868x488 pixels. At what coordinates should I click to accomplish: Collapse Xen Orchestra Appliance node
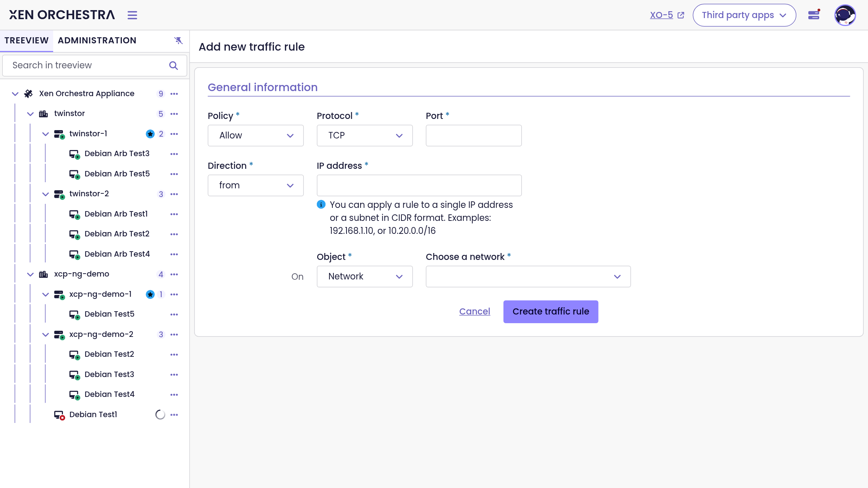[x=15, y=94]
